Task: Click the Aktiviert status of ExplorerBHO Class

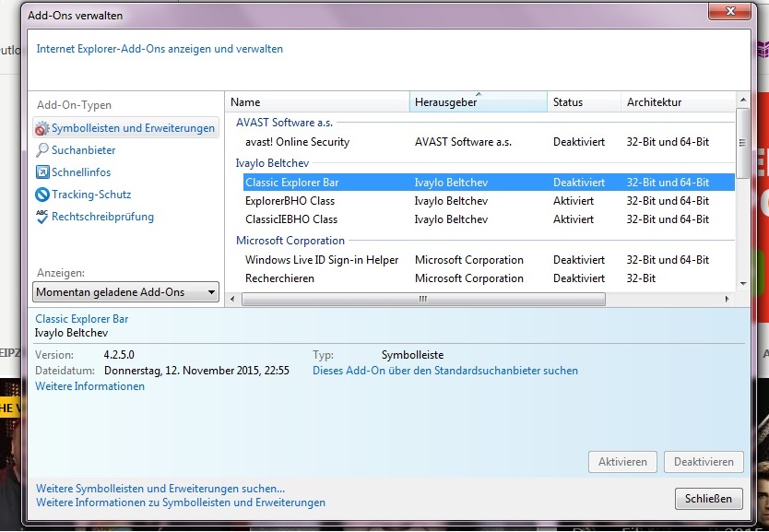Action: [574, 201]
